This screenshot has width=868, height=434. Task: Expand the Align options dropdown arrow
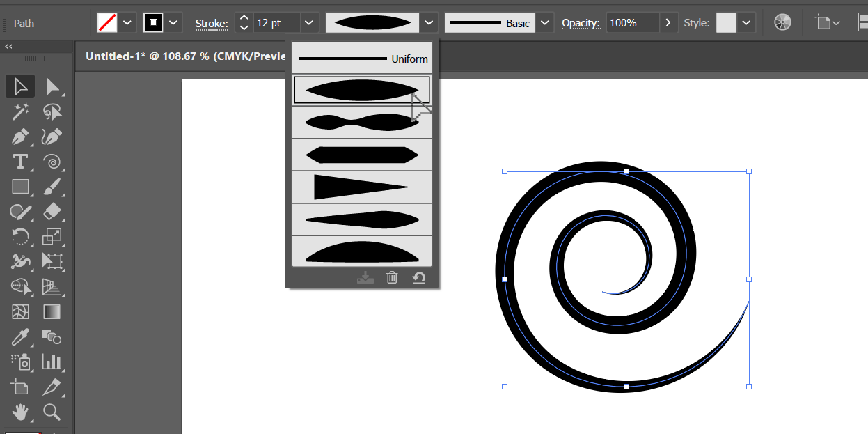tap(836, 23)
